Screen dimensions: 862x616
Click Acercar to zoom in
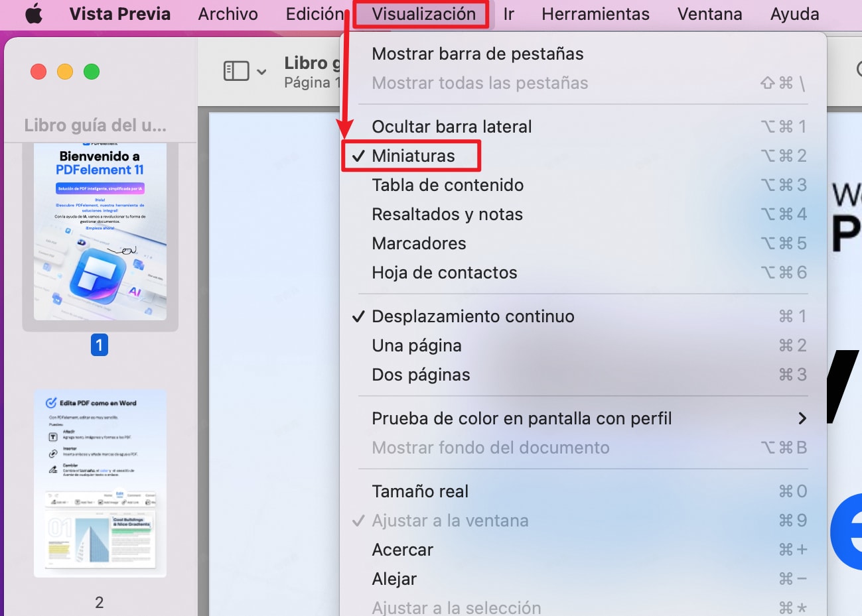click(402, 550)
